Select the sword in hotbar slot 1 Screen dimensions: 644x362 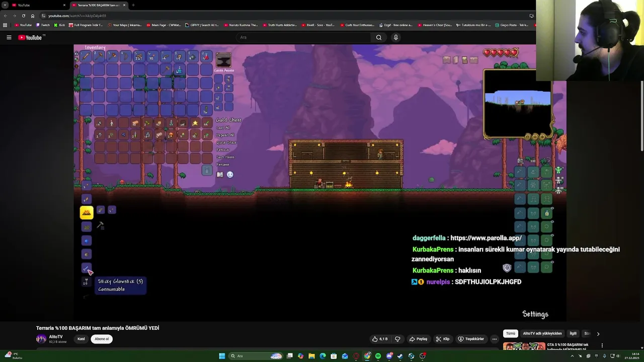(x=86, y=56)
